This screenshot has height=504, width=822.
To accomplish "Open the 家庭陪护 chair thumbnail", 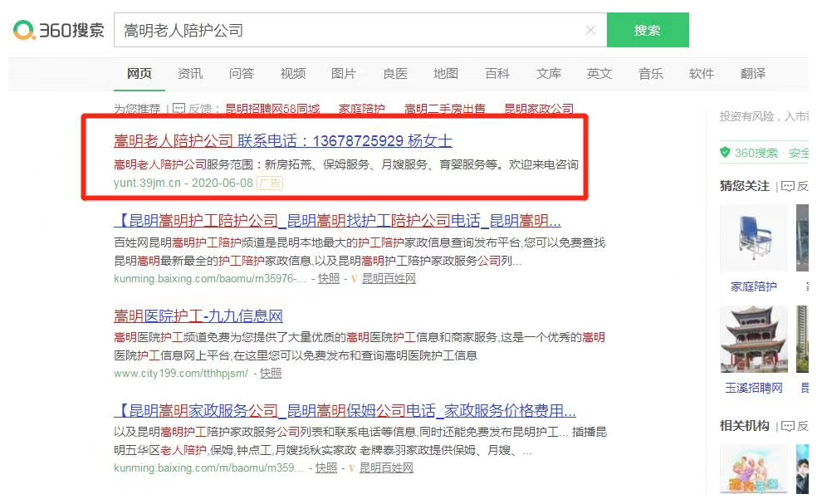I will [754, 237].
